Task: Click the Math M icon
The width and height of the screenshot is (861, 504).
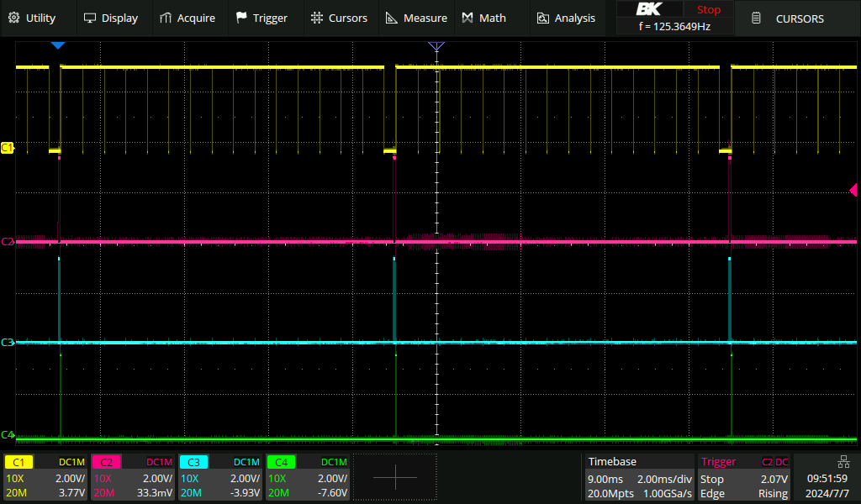Action: [467, 18]
